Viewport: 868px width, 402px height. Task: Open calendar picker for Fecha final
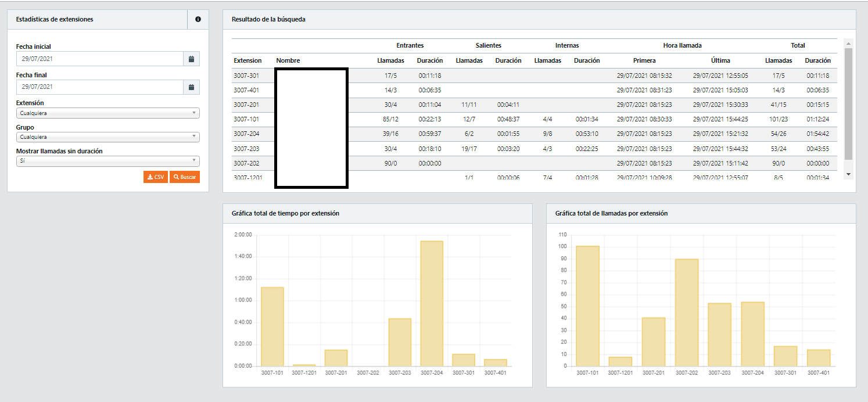pyautogui.click(x=191, y=87)
